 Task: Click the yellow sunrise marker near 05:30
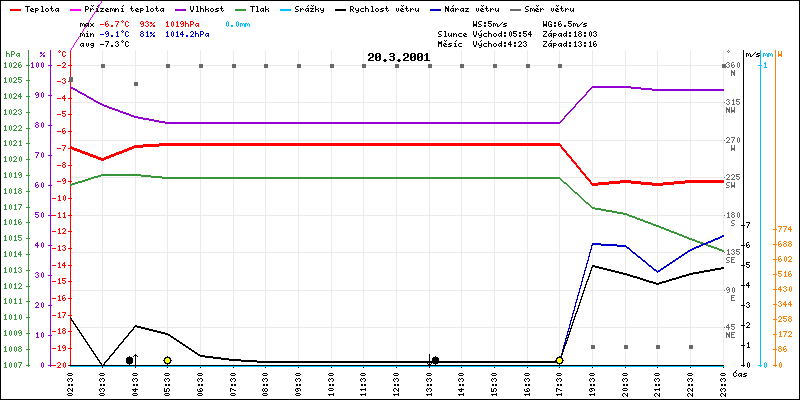(167, 360)
